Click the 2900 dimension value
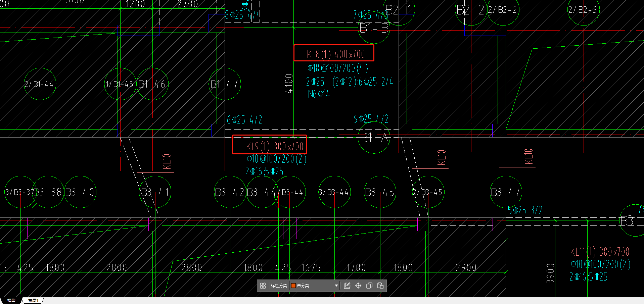The image size is (644, 304). tap(466, 267)
